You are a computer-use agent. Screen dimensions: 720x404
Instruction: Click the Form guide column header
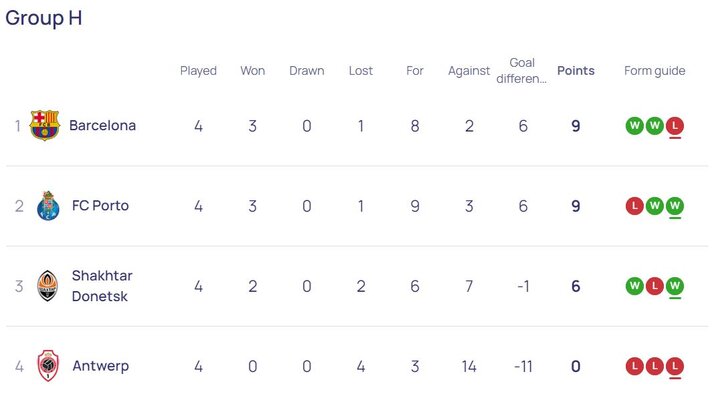(654, 71)
